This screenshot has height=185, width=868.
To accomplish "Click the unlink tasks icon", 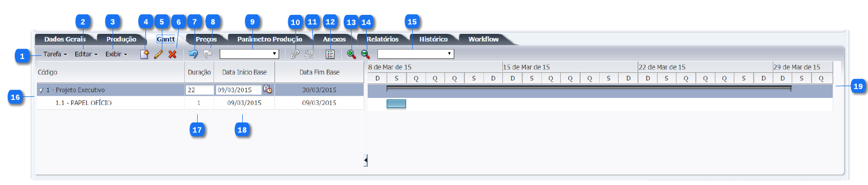I will pyautogui.click(x=309, y=54).
